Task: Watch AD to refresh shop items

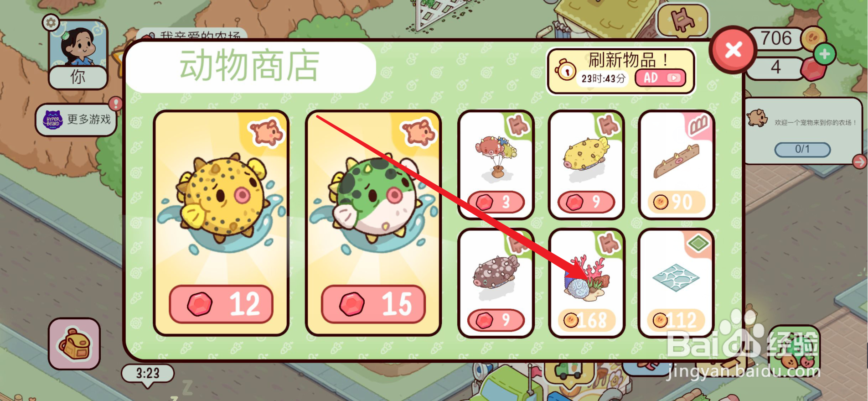Action: [x=660, y=78]
